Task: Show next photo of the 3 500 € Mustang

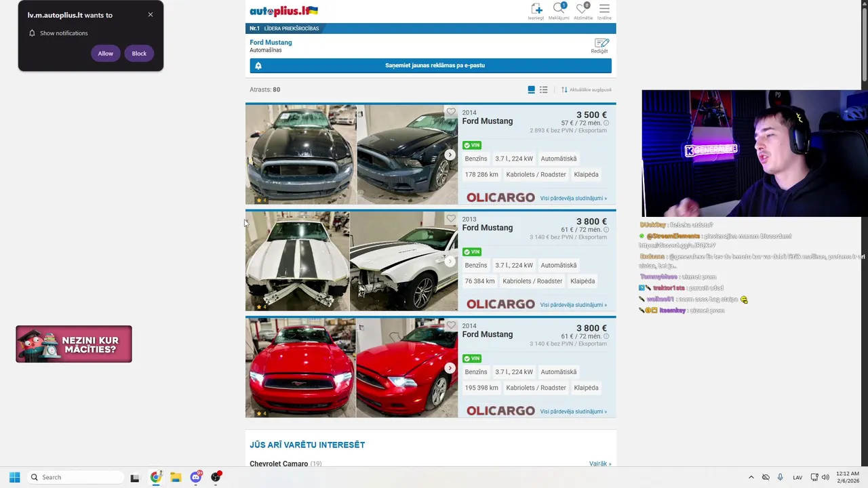Action: coord(450,155)
